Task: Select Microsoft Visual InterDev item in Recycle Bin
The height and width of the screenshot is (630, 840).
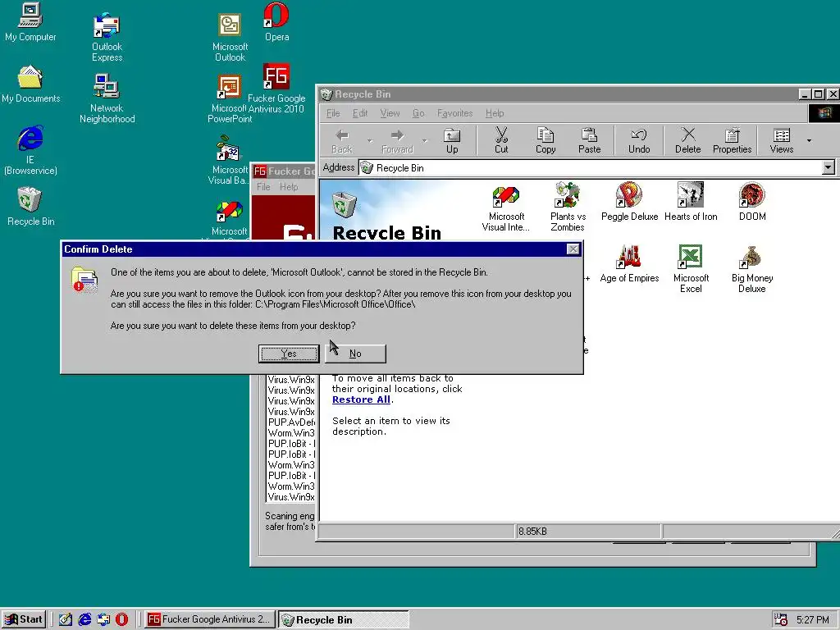Action: (505, 209)
